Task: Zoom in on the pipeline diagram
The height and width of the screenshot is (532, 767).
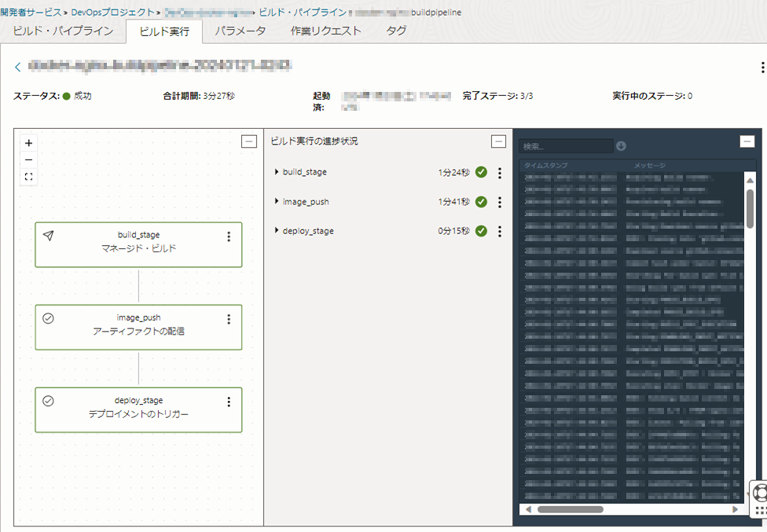Action: 29,143
